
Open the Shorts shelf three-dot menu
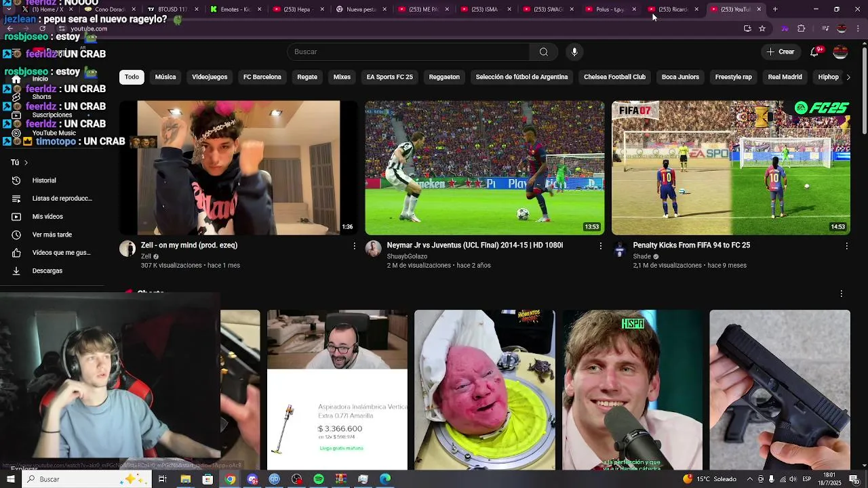pos(842,294)
